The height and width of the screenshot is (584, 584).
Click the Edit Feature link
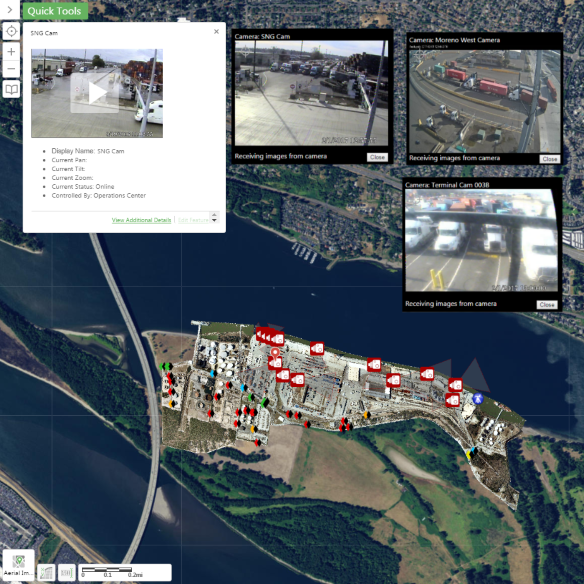[x=193, y=220]
